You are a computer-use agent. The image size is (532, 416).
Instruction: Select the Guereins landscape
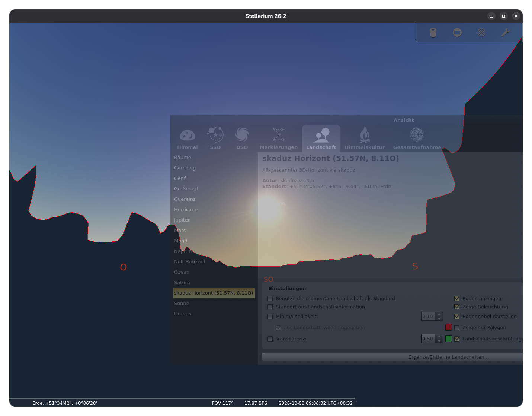[x=214, y=199]
